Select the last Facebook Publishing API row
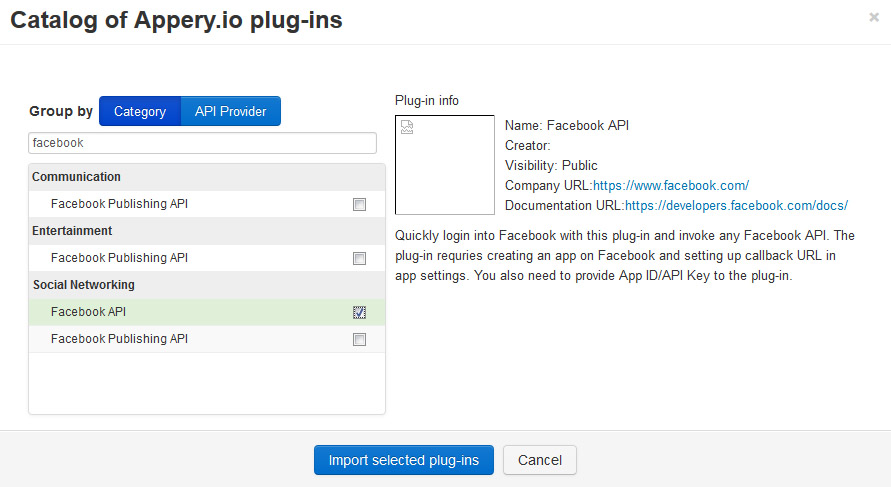 coord(207,339)
